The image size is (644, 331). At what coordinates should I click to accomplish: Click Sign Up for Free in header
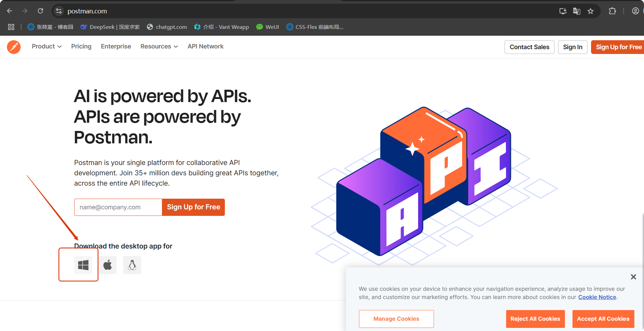point(618,47)
